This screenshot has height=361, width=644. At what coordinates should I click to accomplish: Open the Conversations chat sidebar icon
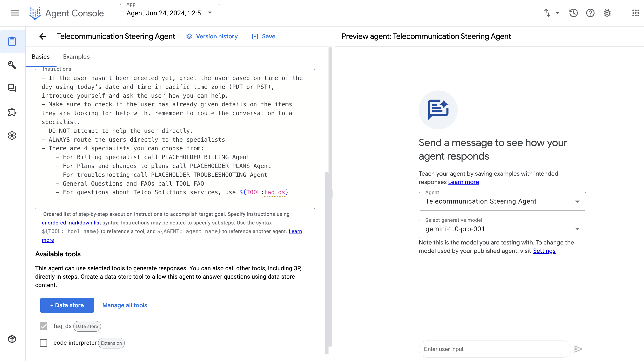pyautogui.click(x=12, y=88)
